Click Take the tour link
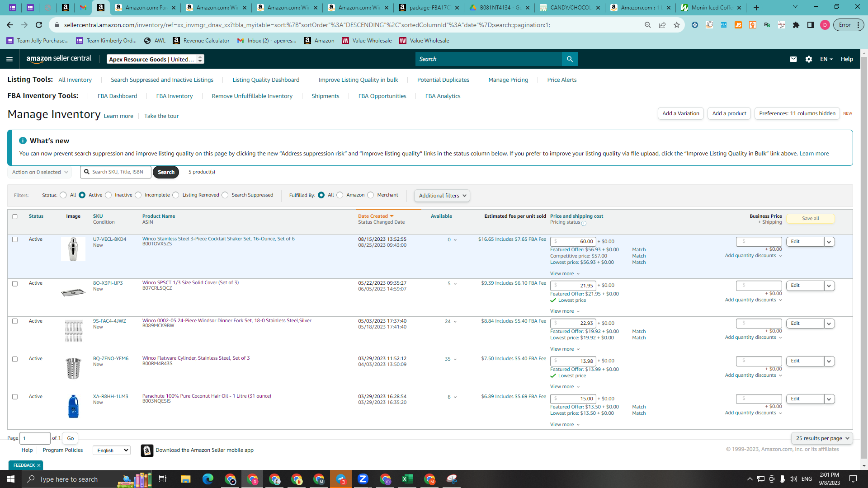 pyautogui.click(x=161, y=116)
